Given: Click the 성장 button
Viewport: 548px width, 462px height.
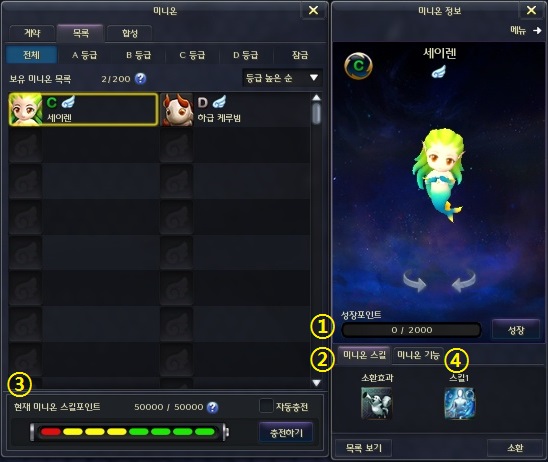Looking at the screenshot, I should 516,330.
